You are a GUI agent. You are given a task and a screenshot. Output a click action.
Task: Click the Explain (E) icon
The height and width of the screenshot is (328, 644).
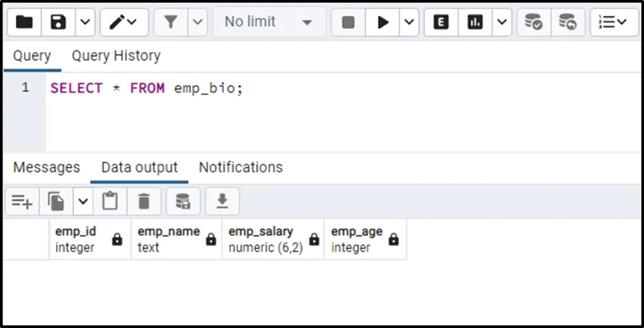coord(441,22)
